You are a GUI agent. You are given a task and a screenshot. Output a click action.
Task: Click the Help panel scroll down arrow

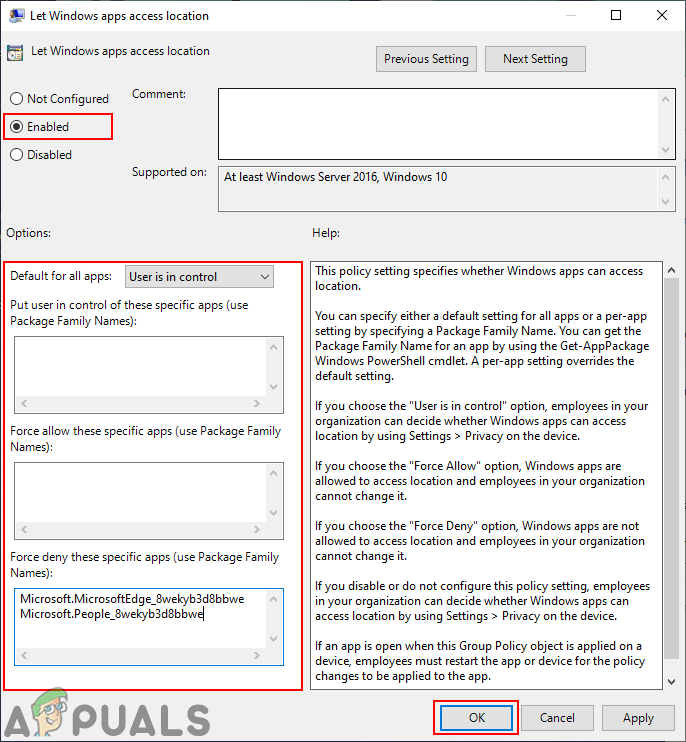671,681
